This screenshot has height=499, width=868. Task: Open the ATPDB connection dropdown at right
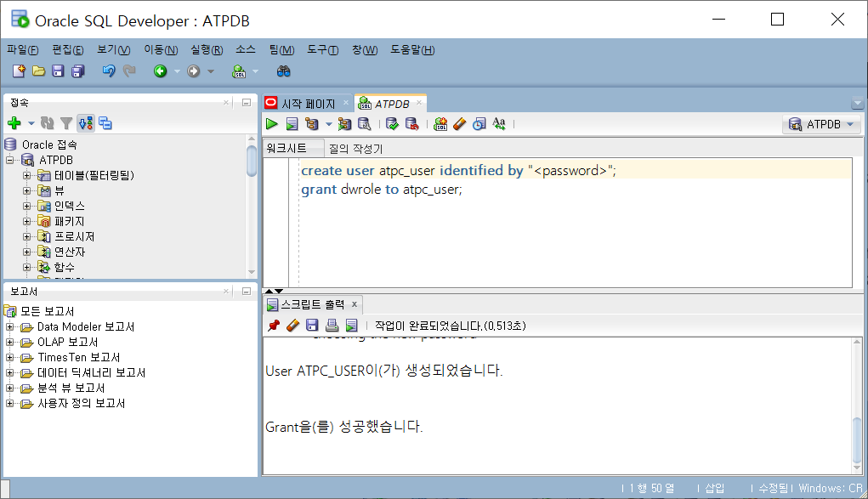(821, 124)
